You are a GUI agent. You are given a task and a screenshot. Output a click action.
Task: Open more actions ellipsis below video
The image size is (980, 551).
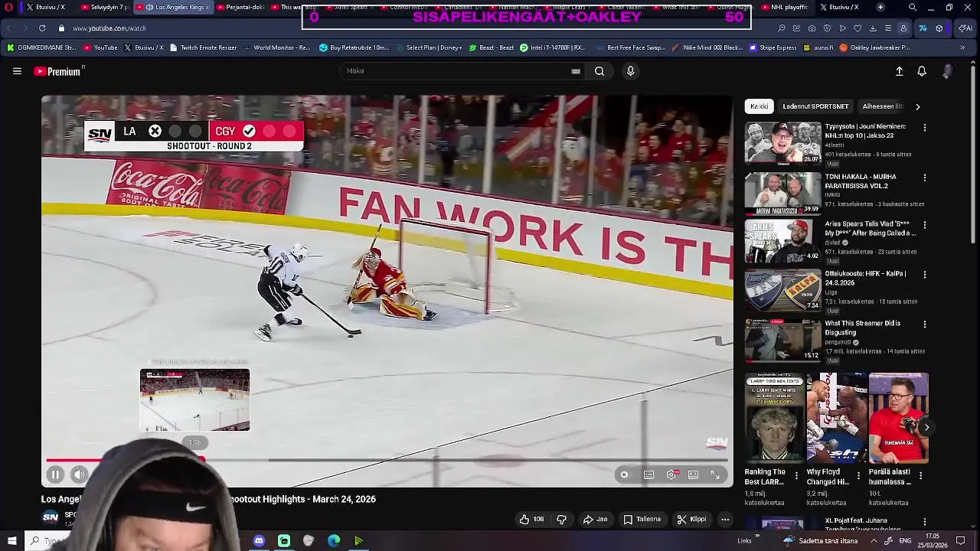[x=725, y=520]
